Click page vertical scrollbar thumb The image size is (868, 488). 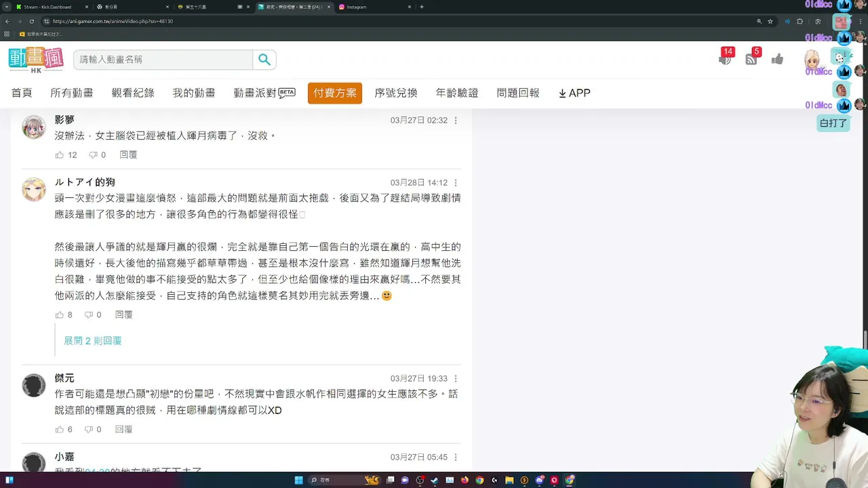865,339
